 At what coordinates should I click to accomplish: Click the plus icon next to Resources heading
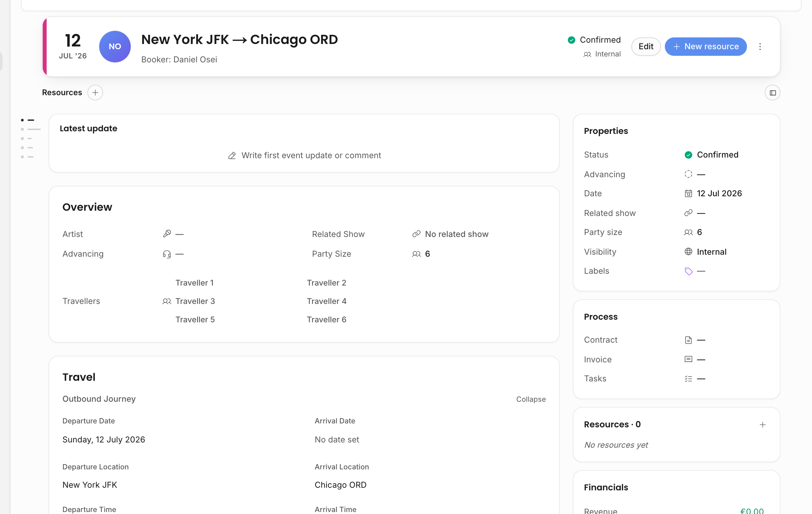pos(95,92)
